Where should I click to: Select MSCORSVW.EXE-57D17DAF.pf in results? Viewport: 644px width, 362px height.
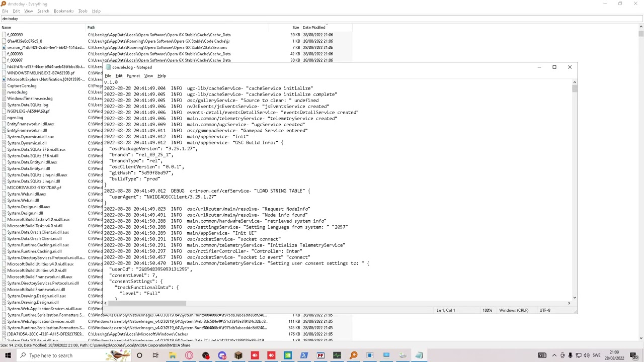34,188
